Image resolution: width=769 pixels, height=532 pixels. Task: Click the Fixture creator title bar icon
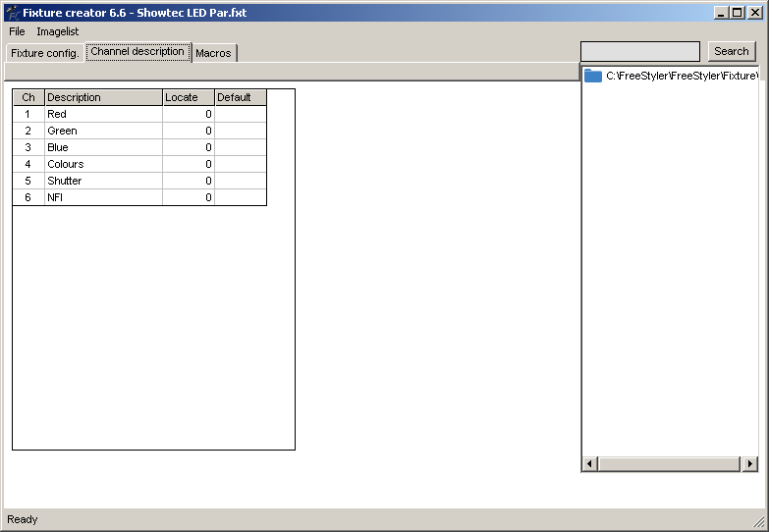[x=12, y=13]
